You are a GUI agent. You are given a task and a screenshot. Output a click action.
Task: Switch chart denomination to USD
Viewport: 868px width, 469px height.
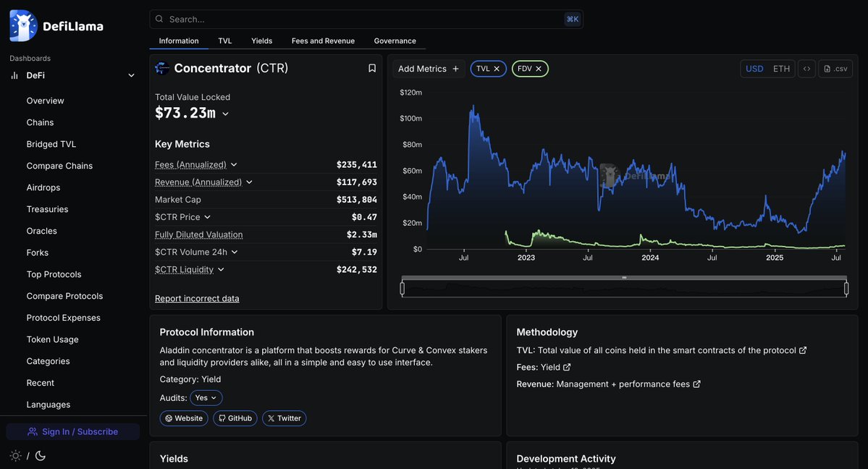pyautogui.click(x=754, y=69)
